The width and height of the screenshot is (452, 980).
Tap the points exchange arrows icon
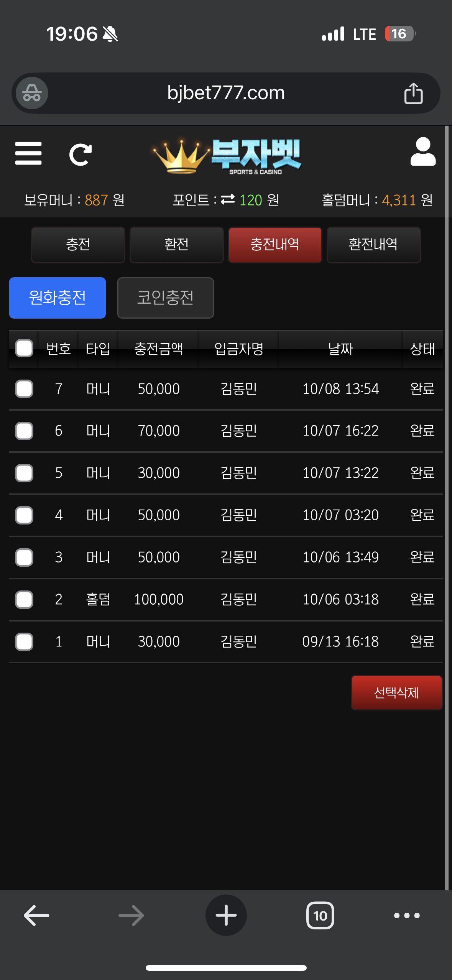[228, 200]
